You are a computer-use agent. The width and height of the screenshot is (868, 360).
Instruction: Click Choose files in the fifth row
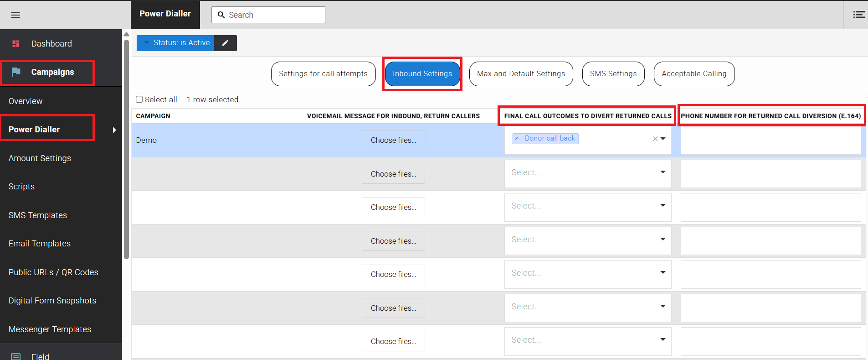coord(393,275)
